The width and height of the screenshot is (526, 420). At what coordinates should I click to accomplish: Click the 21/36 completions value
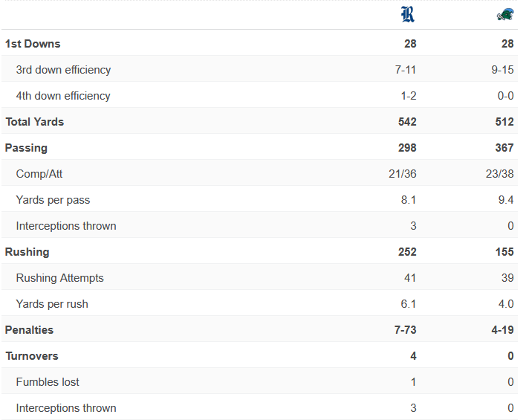coord(403,174)
